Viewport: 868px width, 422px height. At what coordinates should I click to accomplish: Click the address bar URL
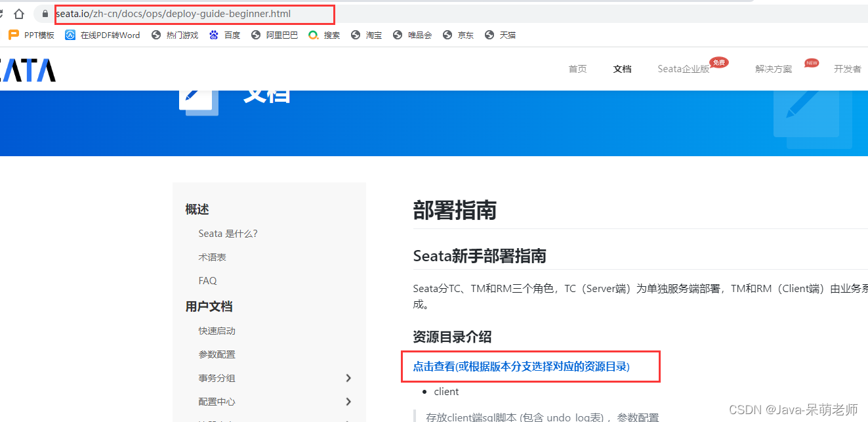pyautogui.click(x=173, y=14)
